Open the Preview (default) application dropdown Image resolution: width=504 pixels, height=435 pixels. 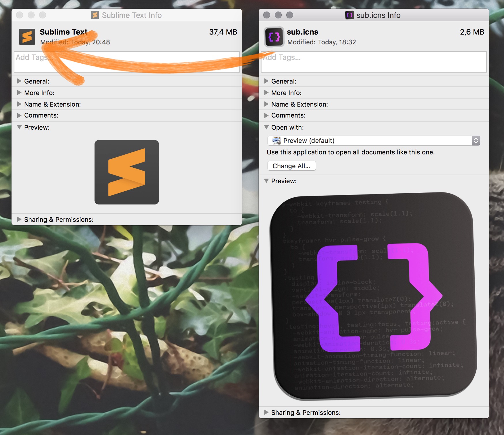374,141
